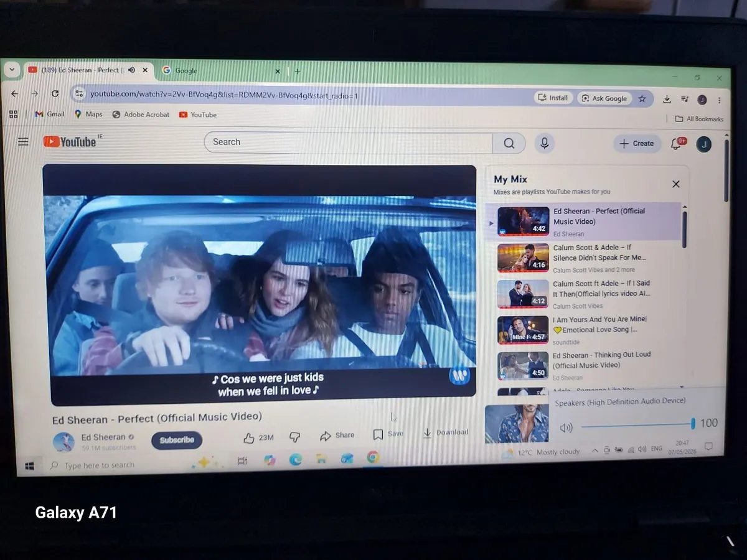Open Chrome profile J avatar

[x=702, y=100]
